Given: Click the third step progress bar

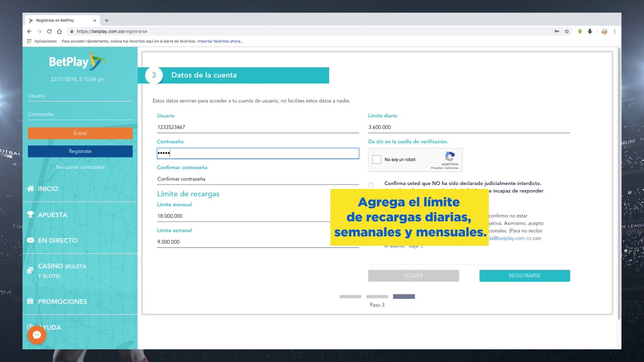Looking at the screenshot, I should [x=404, y=297].
